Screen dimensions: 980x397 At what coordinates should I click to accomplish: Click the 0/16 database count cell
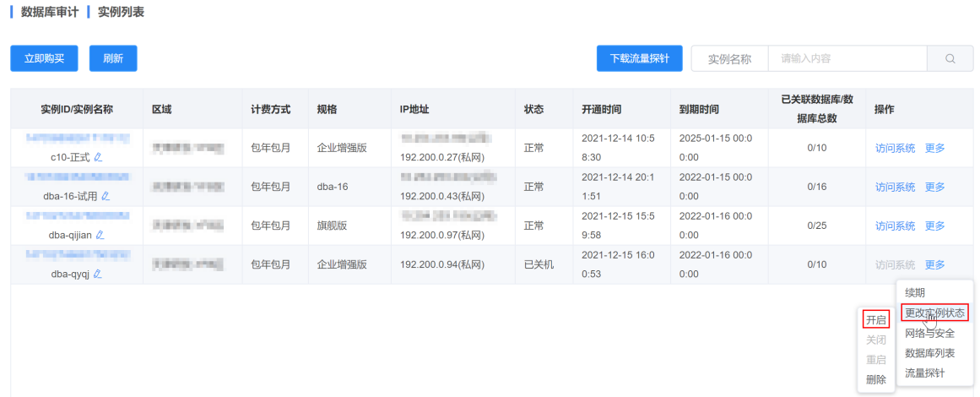tap(817, 187)
